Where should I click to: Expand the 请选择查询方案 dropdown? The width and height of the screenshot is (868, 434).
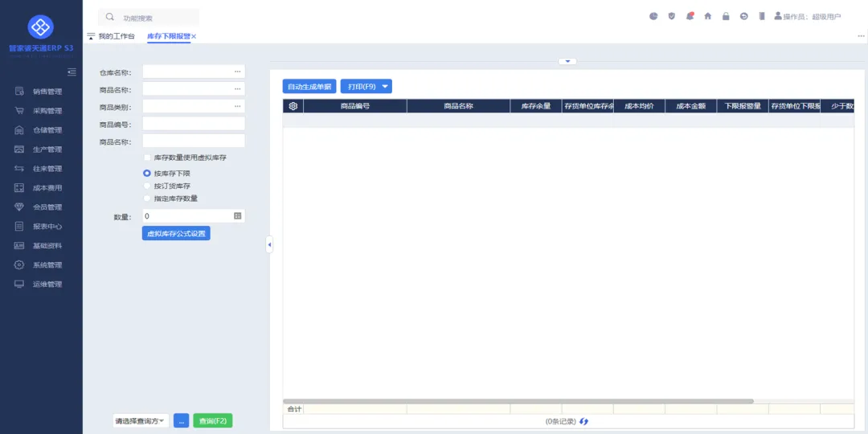141,421
